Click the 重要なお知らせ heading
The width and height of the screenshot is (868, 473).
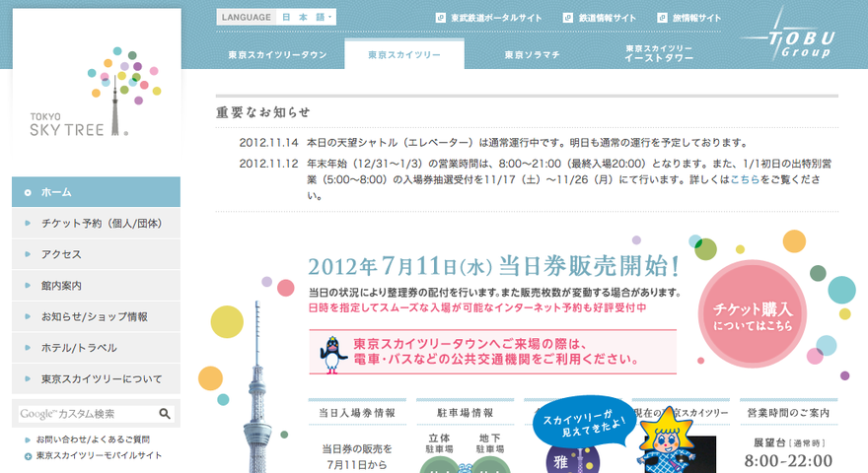point(263,112)
